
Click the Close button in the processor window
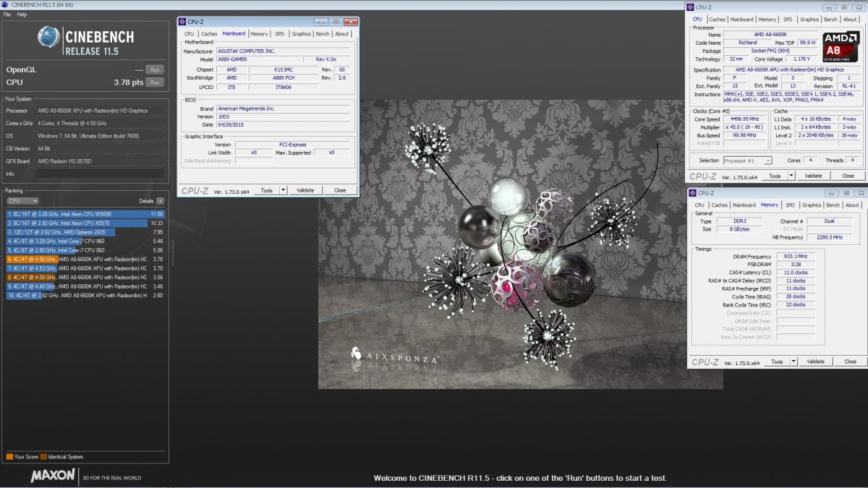point(848,176)
